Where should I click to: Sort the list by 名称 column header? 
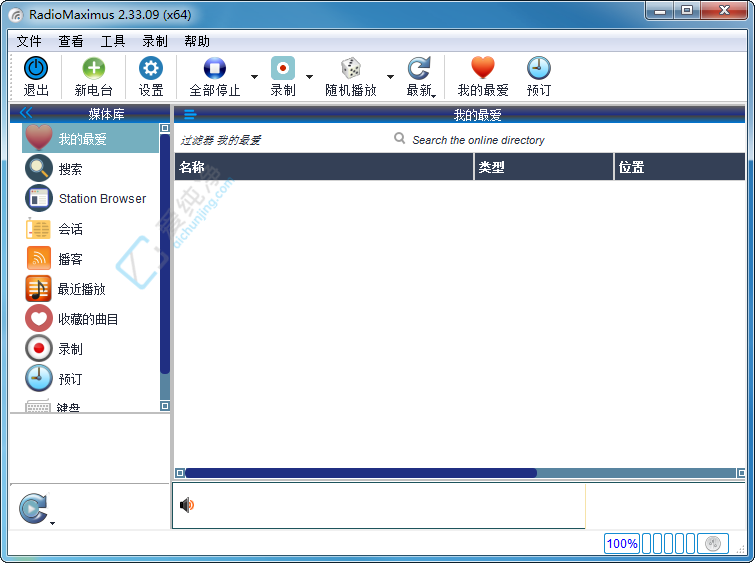324,167
